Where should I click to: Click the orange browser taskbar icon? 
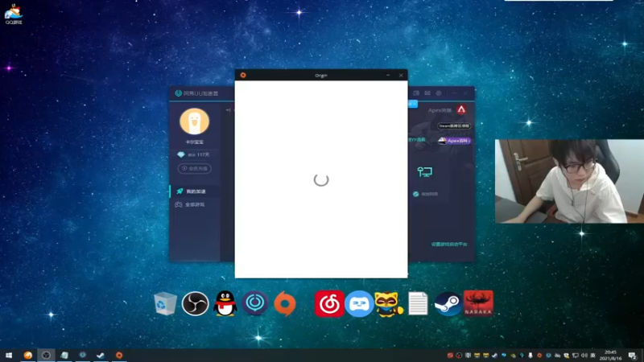coord(27,356)
